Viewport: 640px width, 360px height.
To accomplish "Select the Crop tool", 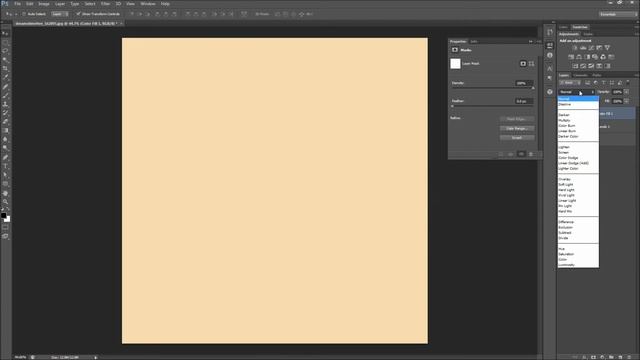I will click(x=5, y=69).
